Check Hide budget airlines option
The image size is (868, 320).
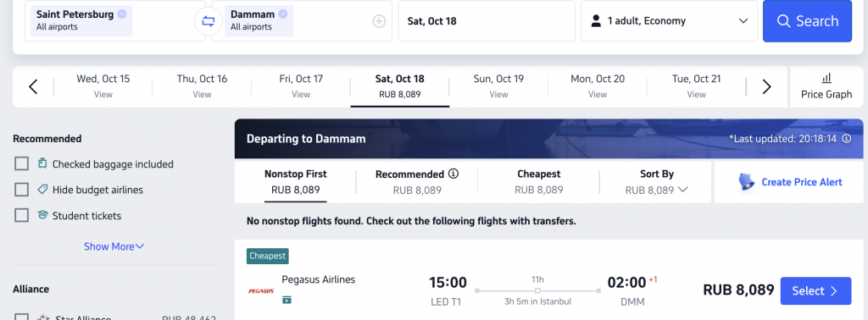click(21, 190)
